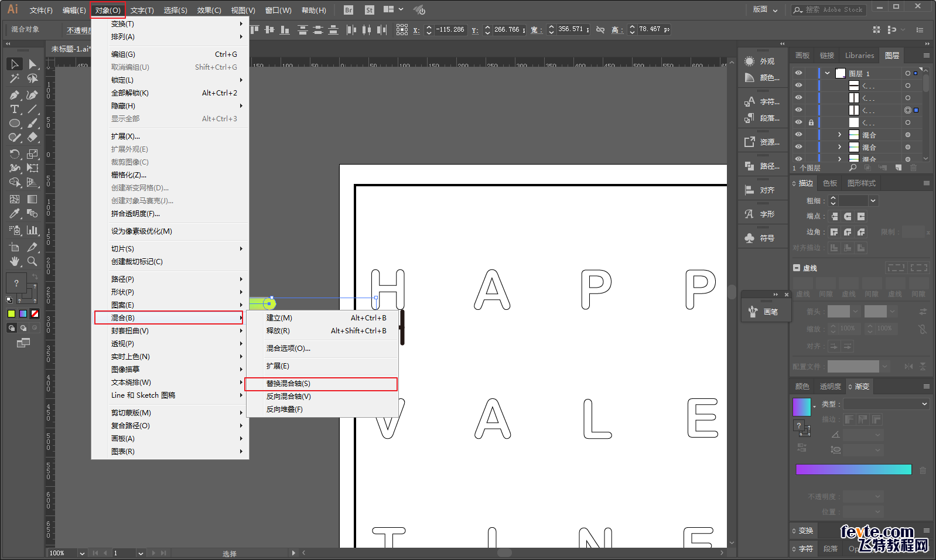Select the Column Graph tool
This screenshot has width=936, height=560.
(33, 230)
